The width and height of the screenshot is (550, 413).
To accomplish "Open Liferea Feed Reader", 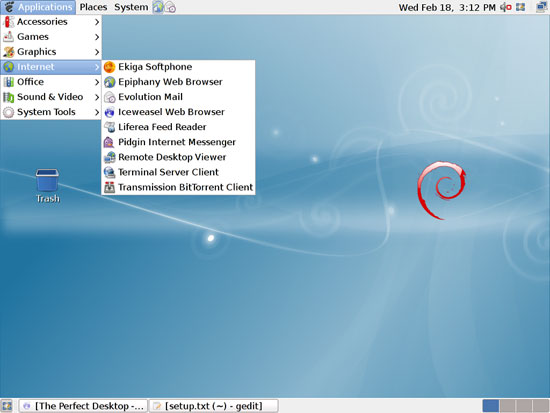I will click(x=179, y=127).
